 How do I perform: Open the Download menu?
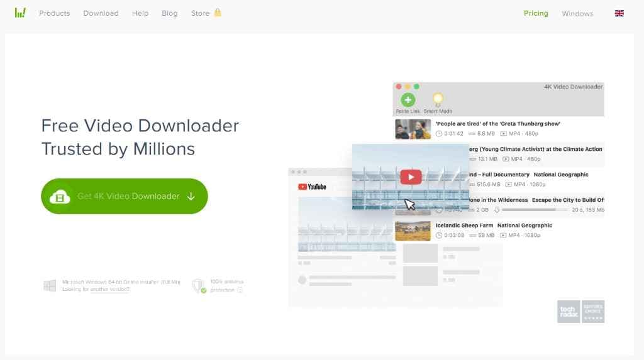click(x=101, y=13)
